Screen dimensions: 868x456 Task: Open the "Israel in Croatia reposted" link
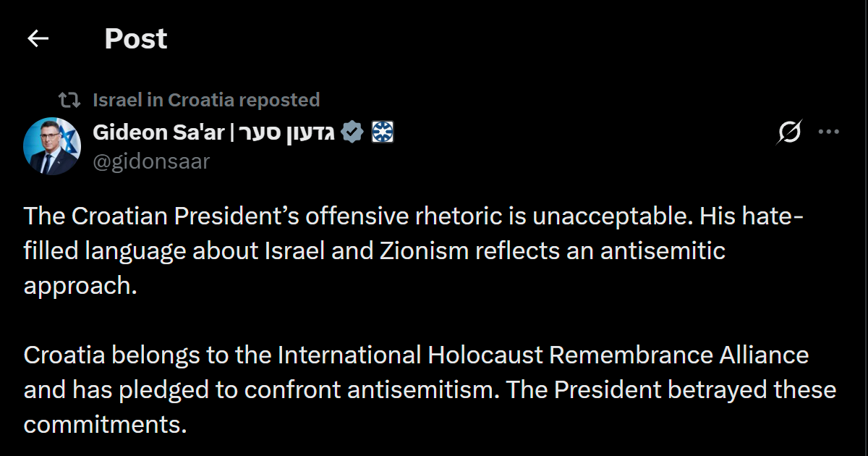[206, 100]
